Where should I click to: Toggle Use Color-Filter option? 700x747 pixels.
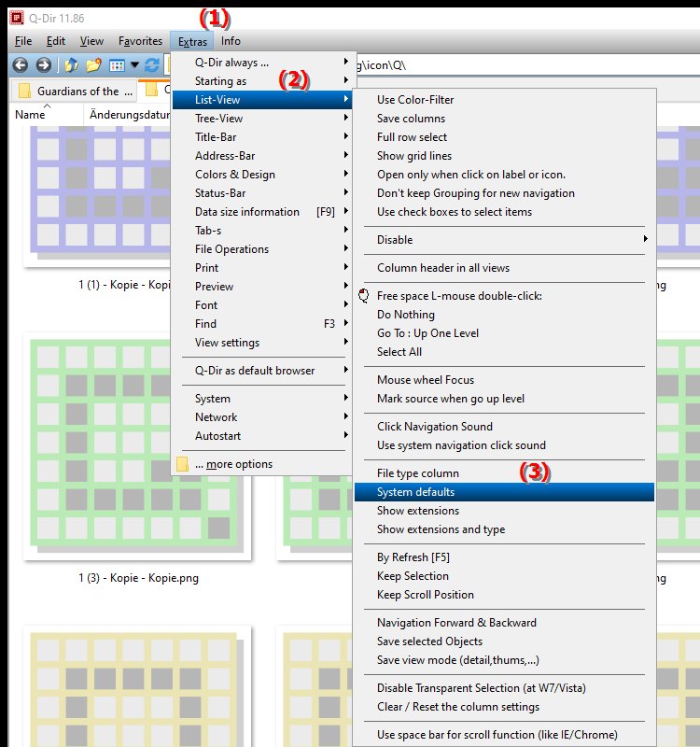point(504,100)
